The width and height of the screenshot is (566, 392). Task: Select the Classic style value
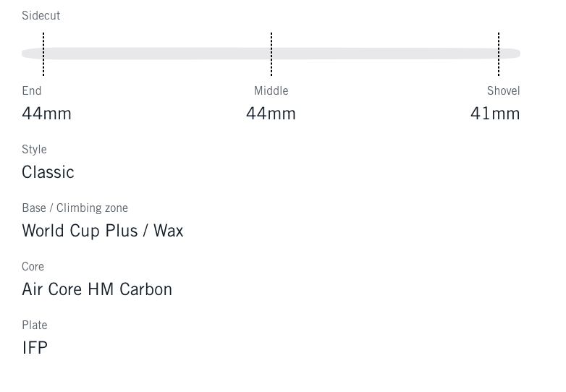[x=48, y=172]
